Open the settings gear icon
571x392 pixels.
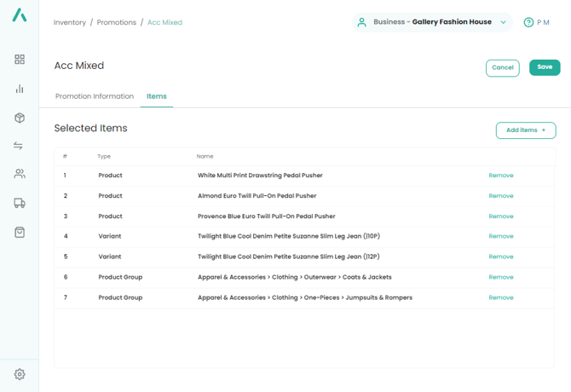click(x=20, y=374)
